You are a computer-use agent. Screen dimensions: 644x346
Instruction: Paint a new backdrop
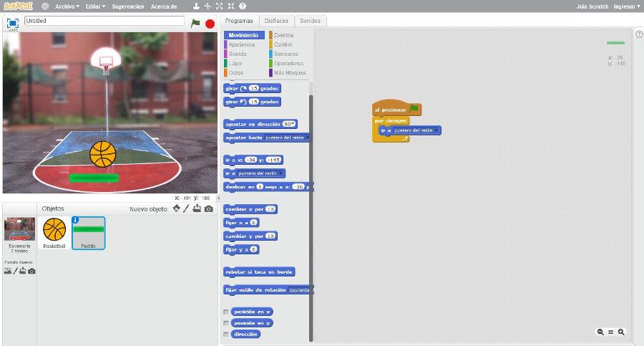16,271
